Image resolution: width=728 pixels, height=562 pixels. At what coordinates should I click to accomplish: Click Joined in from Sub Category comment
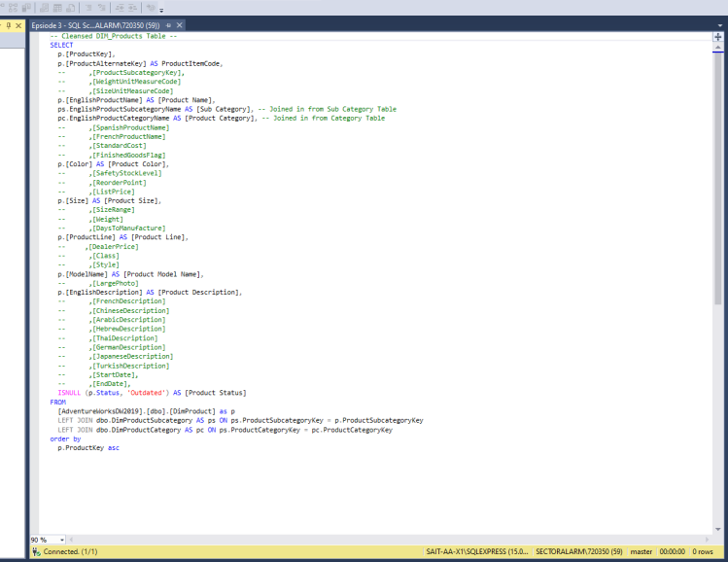click(x=328, y=109)
